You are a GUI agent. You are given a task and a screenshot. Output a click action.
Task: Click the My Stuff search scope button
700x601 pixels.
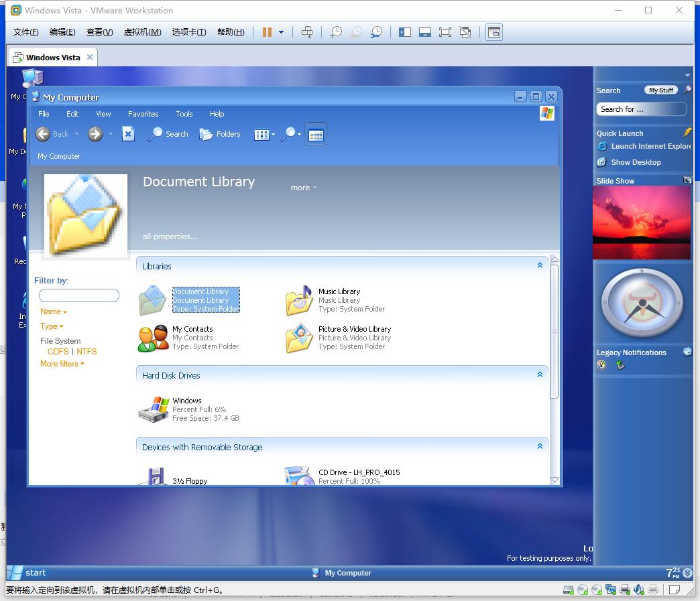660,90
